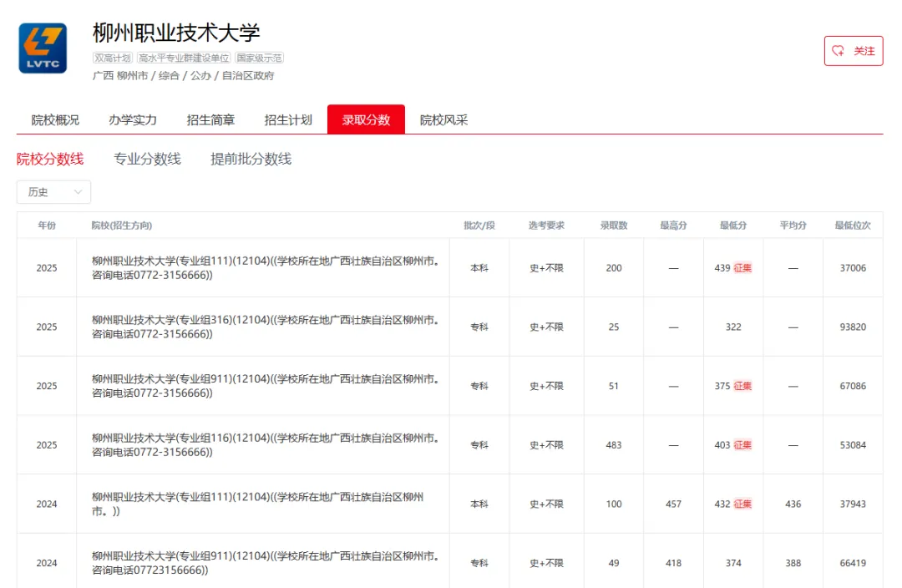Viewport: 902px width, 588px height.
Task: Click the 征集 tag next to 403
Action: coord(742,444)
